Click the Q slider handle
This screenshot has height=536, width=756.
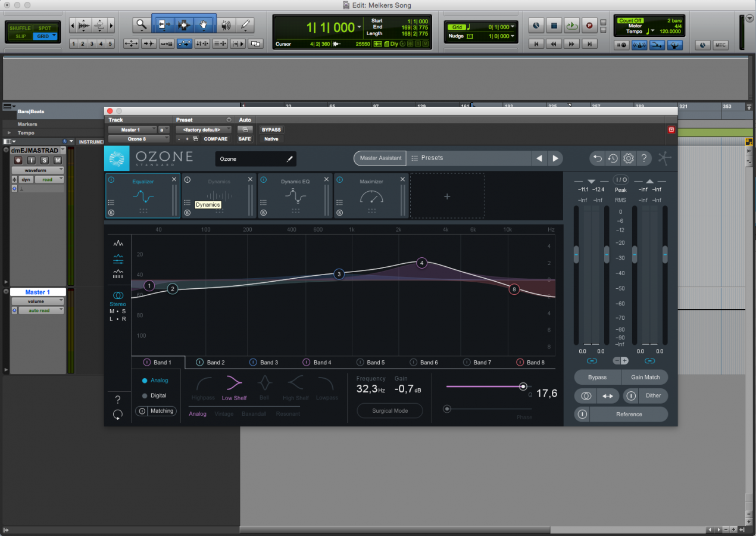(523, 387)
